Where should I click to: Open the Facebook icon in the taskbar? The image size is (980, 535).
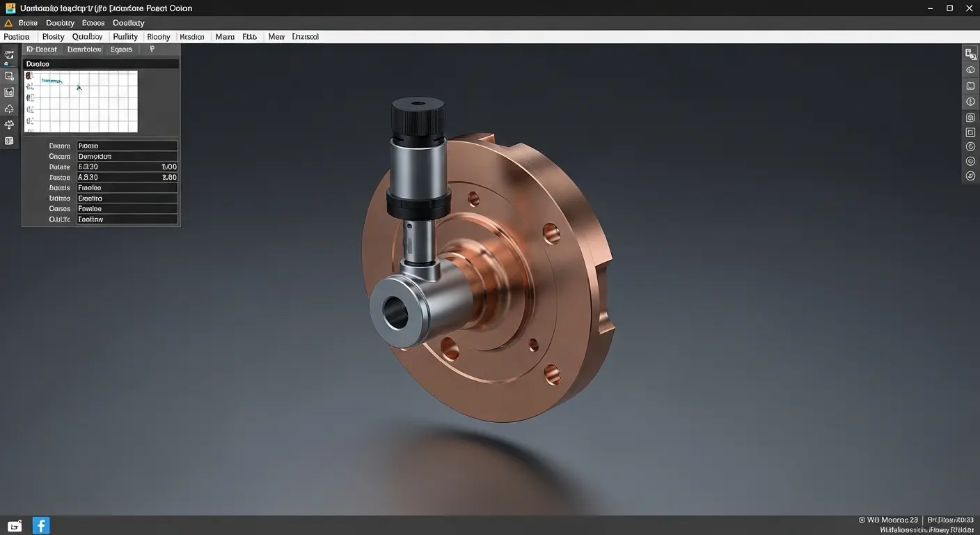tap(41, 525)
